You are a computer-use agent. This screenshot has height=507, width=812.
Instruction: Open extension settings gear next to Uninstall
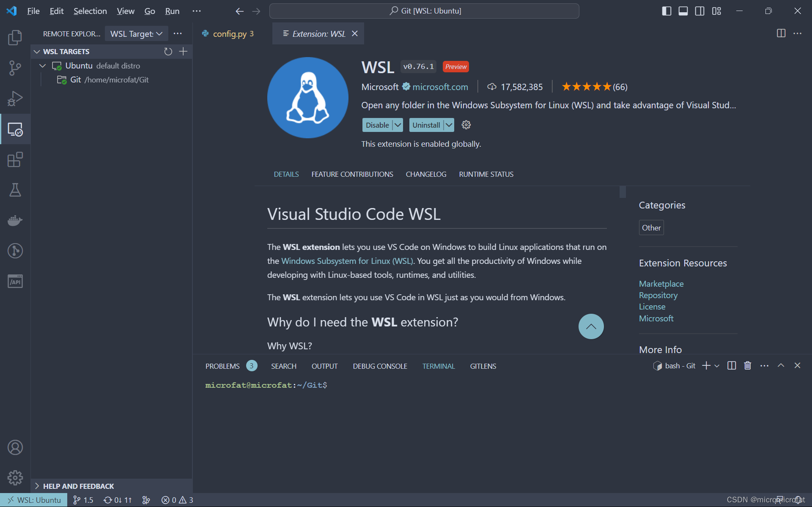[x=466, y=125]
